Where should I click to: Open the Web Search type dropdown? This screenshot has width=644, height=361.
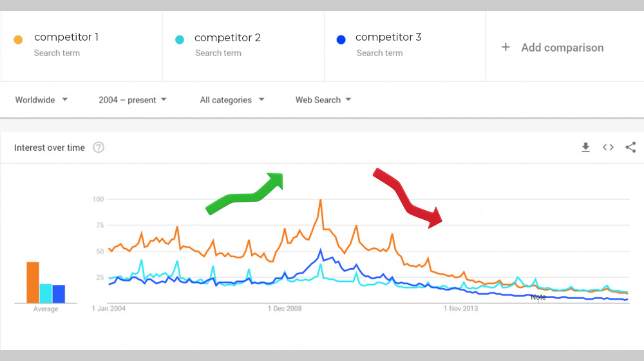(323, 100)
